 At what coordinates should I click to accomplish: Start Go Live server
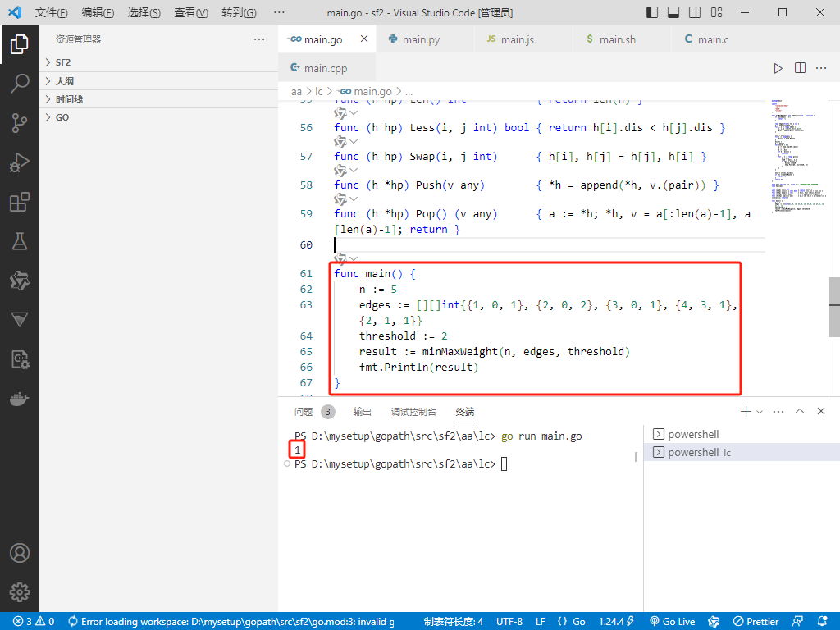coord(673,622)
